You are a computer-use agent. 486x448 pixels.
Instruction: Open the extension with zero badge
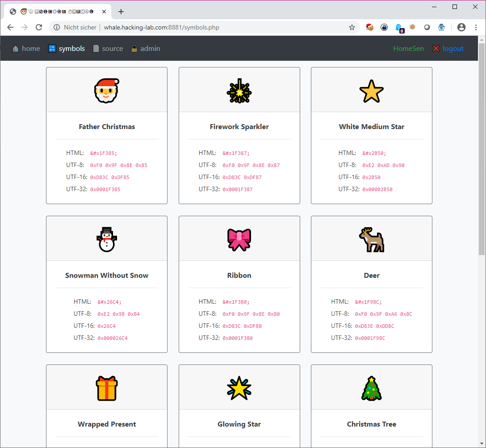click(x=399, y=28)
